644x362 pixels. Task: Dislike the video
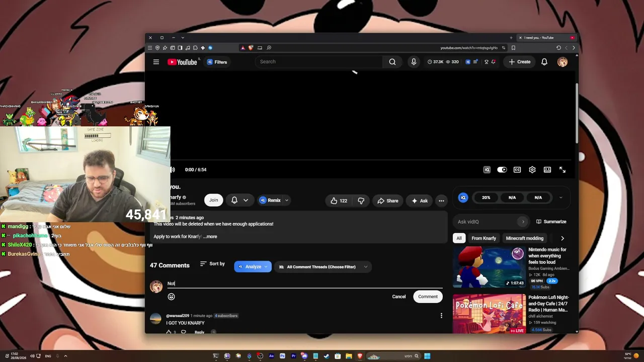[361, 201]
